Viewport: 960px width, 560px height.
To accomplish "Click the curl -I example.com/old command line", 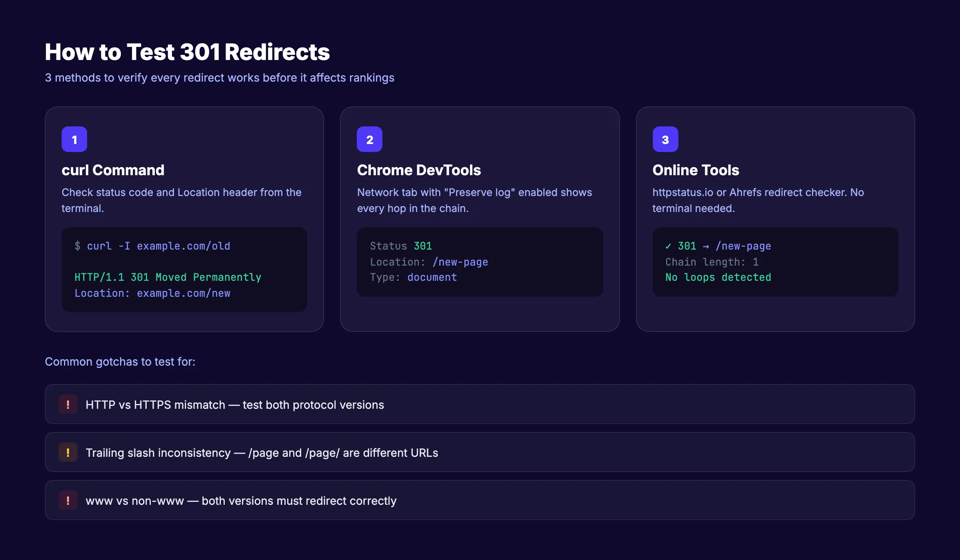I will [x=152, y=246].
